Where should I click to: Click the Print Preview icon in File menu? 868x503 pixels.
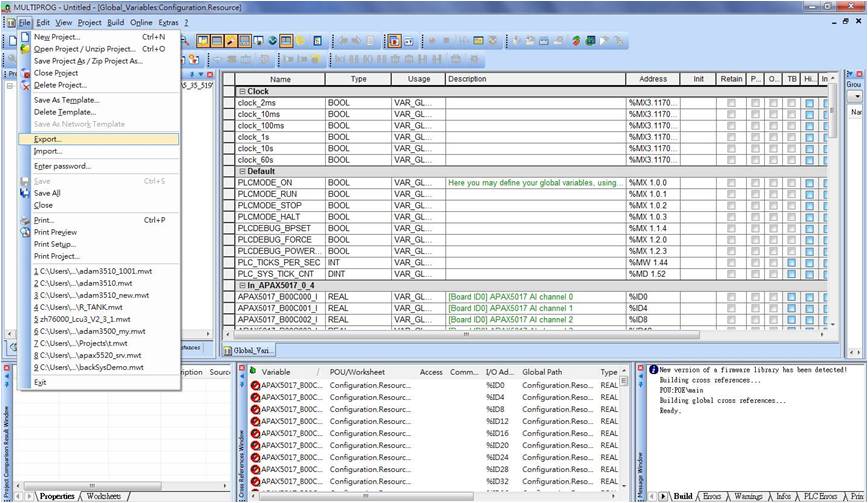[x=25, y=232]
